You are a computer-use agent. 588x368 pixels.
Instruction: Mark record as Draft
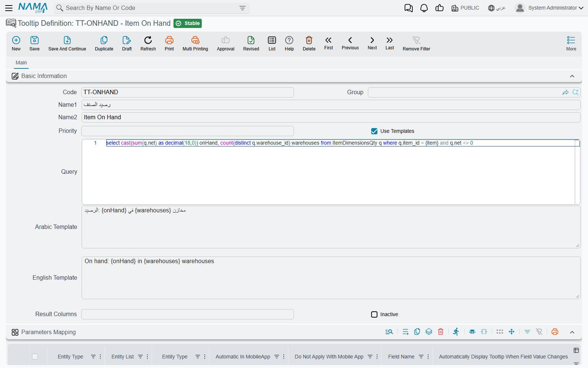[x=127, y=40]
